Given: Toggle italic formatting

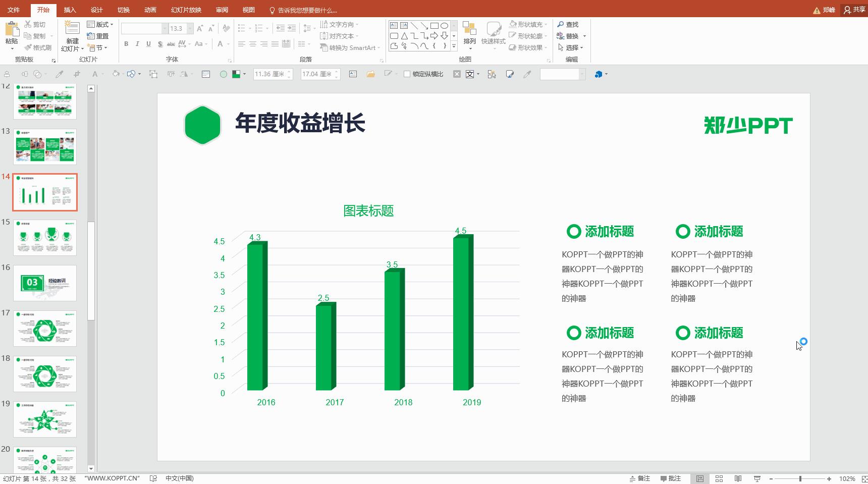Looking at the screenshot, I should pos(137,44).
